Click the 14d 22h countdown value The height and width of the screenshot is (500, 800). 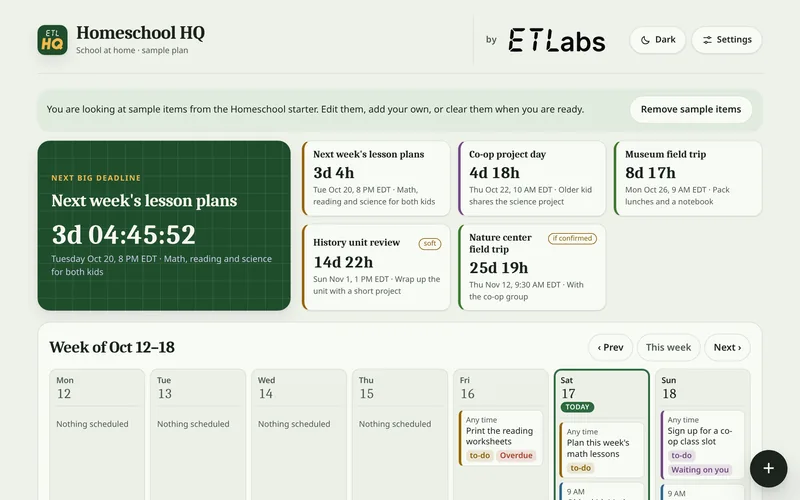pyautogui.click(x=343, y=262)
